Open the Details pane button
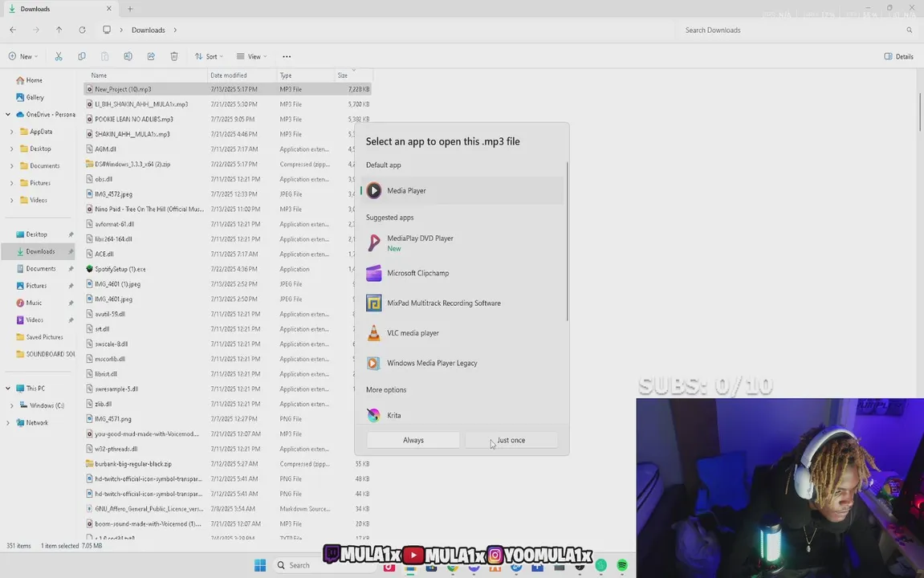This screenshot has height=578, width=924. tap(898, 56)
